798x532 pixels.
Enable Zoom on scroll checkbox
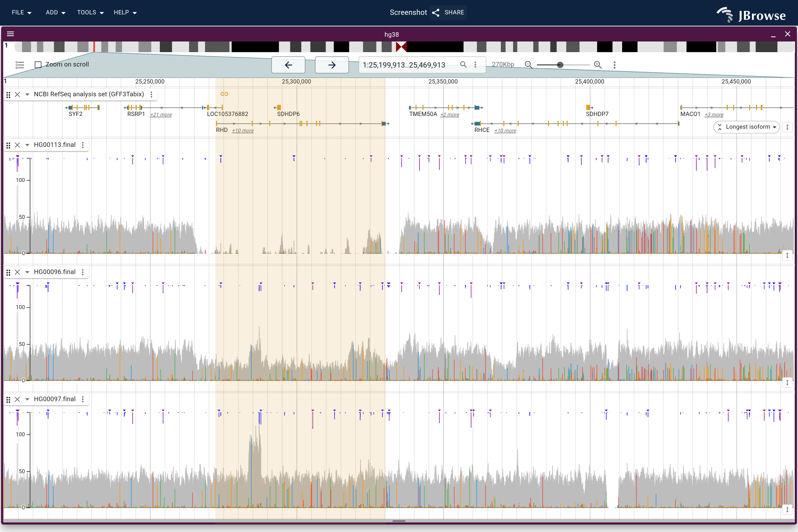[x=38, y=64]
